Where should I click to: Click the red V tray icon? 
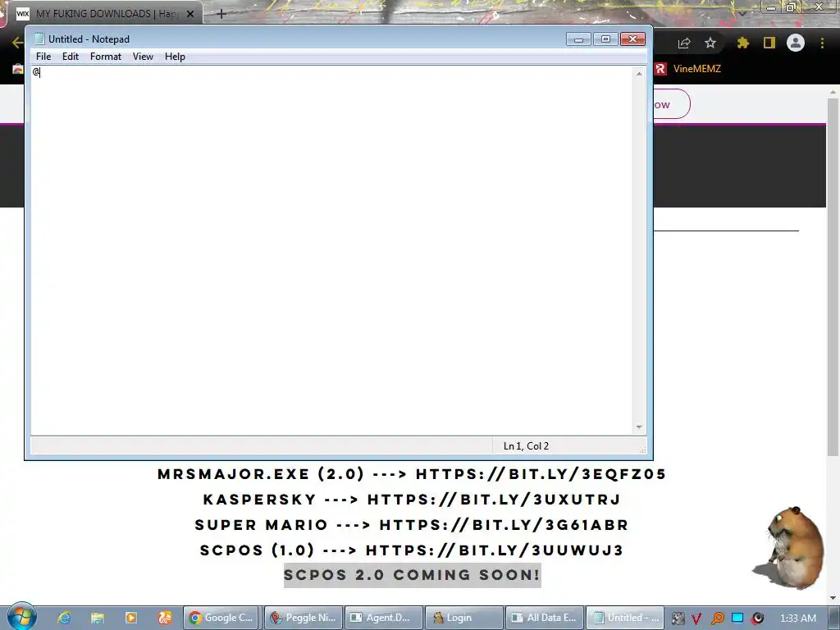696,619
